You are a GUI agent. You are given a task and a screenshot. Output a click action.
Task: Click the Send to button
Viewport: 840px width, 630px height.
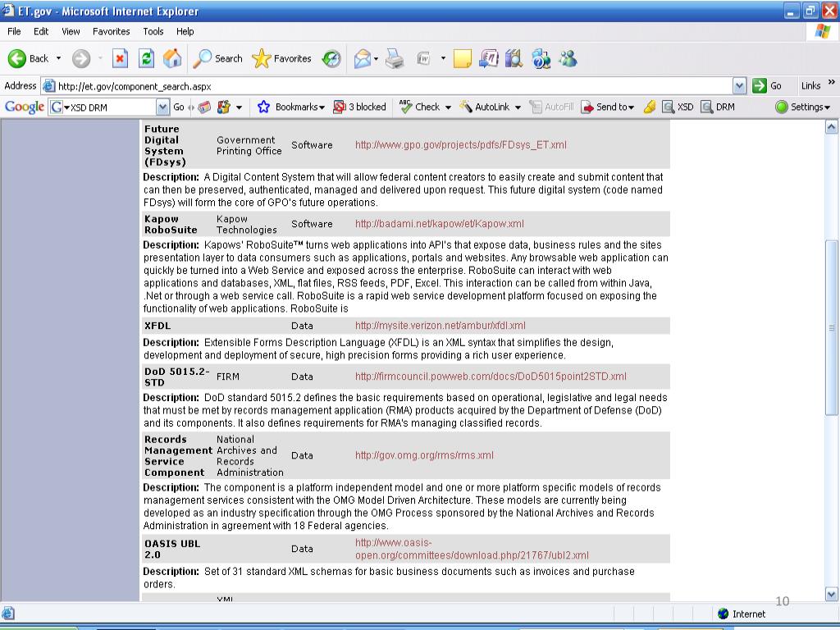coord(608,107)
